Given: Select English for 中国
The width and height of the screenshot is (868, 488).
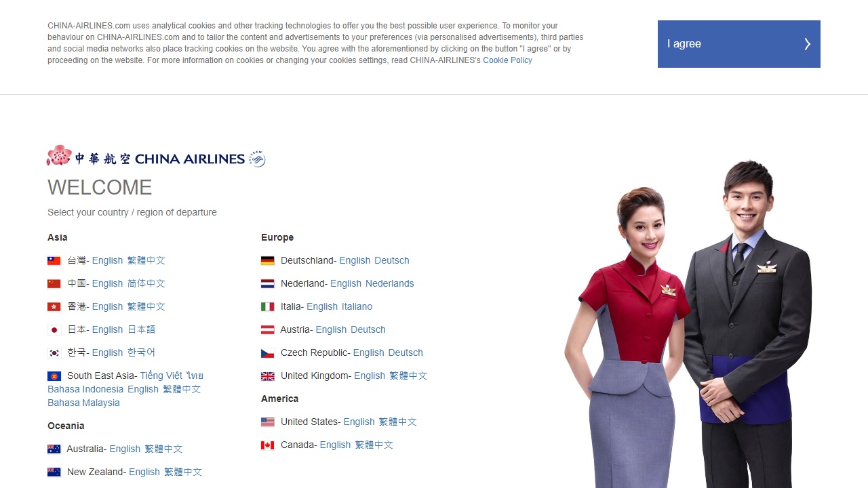Looking at the screenshot, I should point(107,283).
